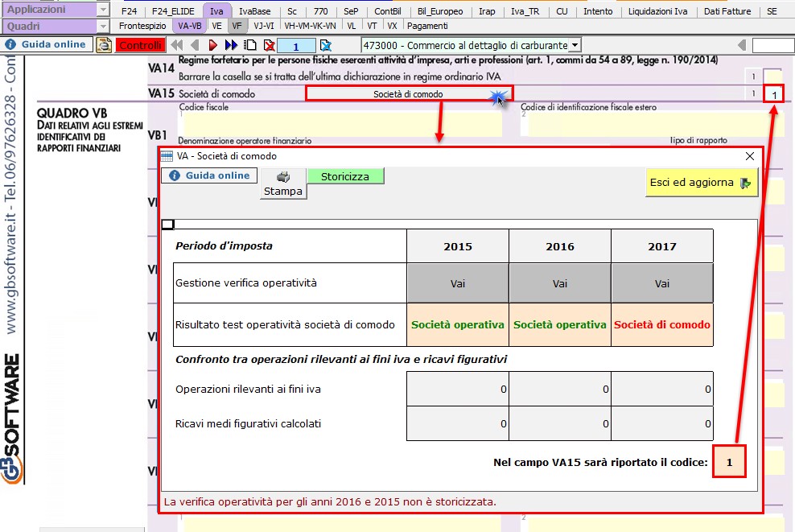795x532 pixels.
Task: Click the Stampa button
Action: pos(283,183)
